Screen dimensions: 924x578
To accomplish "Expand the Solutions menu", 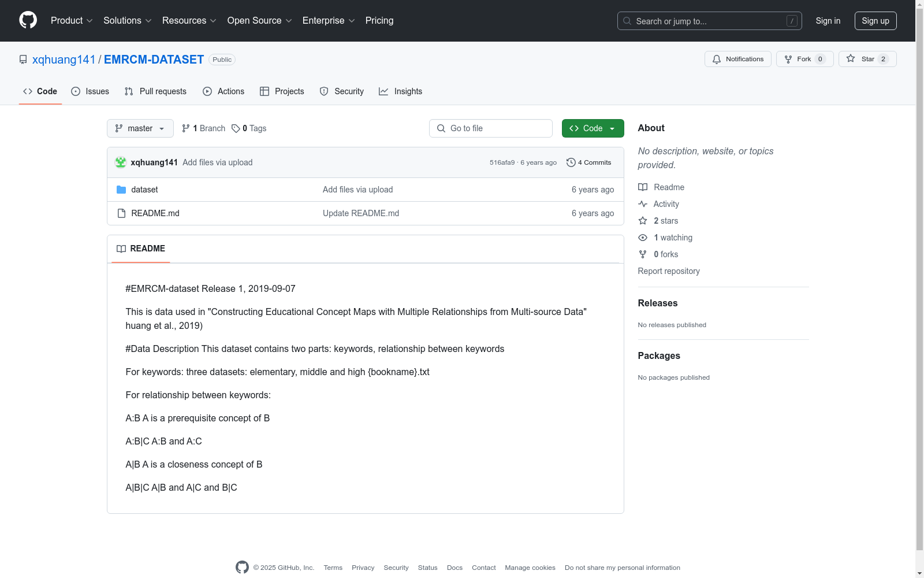I will point(128,20).
